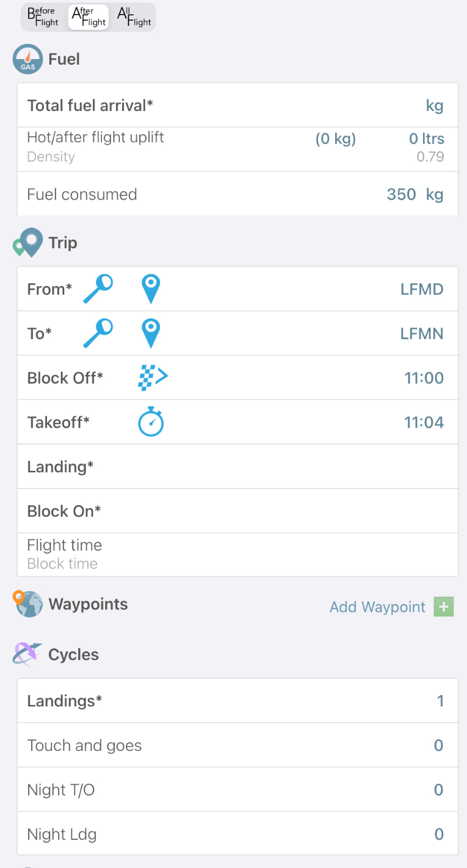Tap the map pin icon in the To row
Image resolution: width=467 pixels, height=868 pixels.
tap(150, 334)
